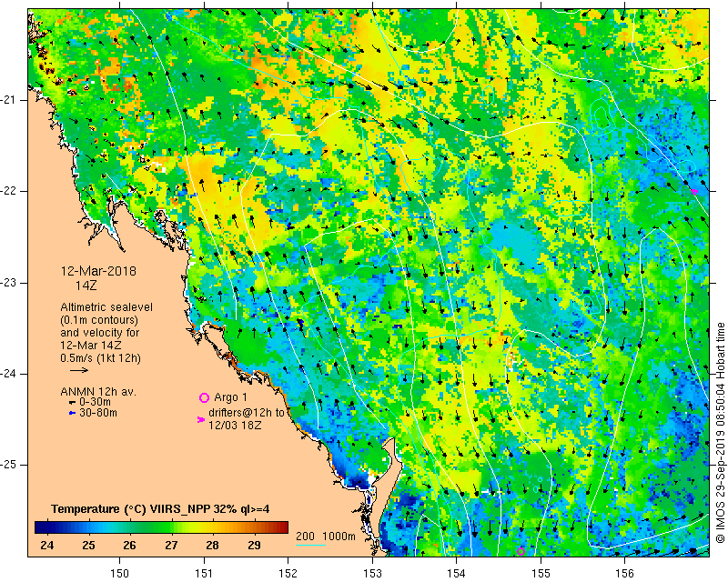The image size is (728, 582).
Task: Click the '0-30m' depth label
Action: [x=95, y=402]
